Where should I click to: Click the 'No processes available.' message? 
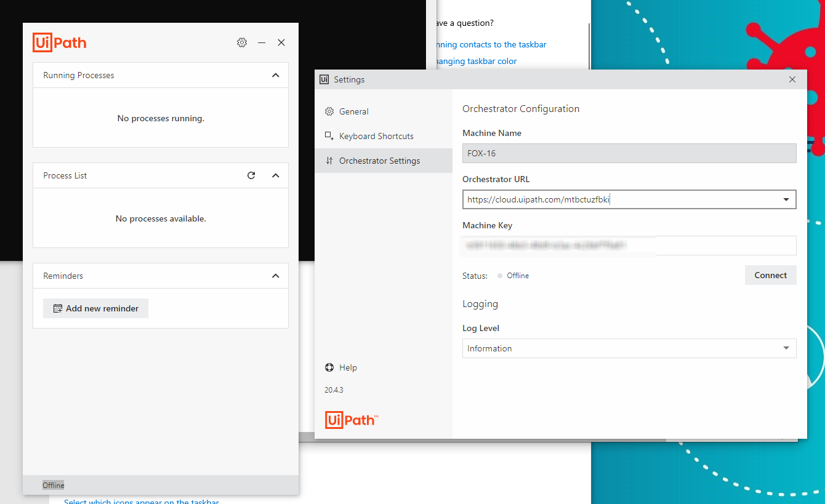click(x=161, y=218)
